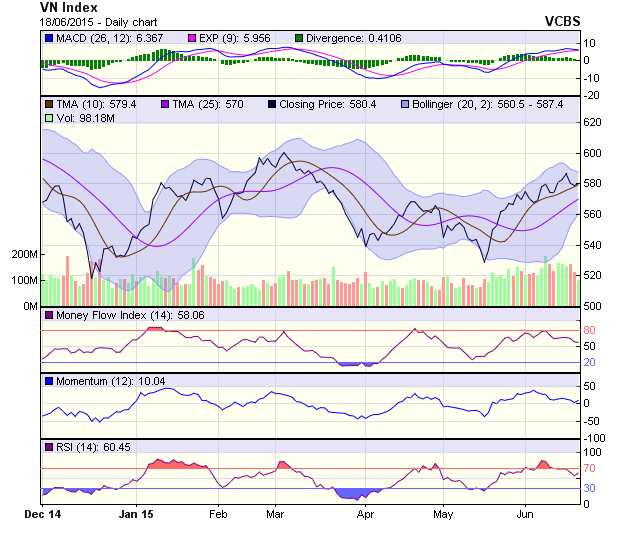
Task: Click the 560 price axis value
Action: click(592, 214)
